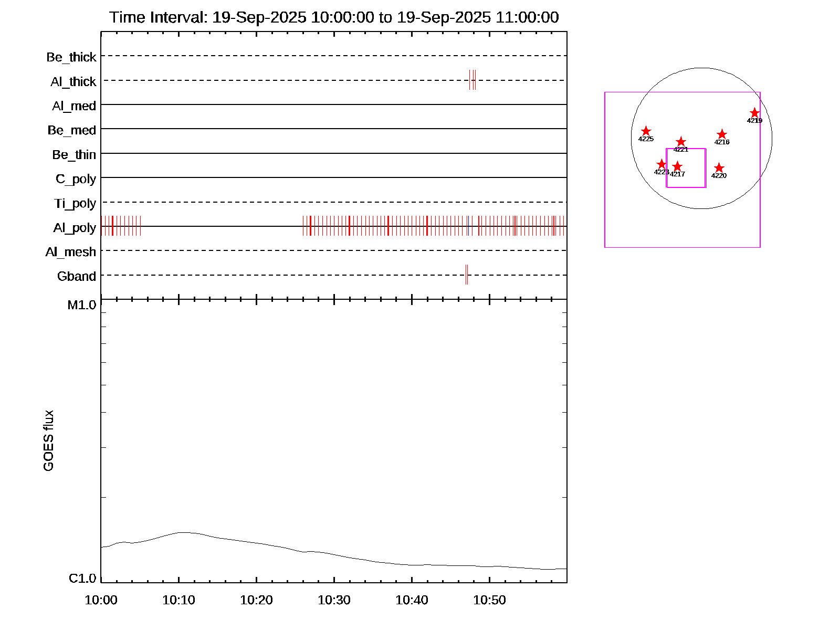Click the star marker for region 4220

click(719, 168)
